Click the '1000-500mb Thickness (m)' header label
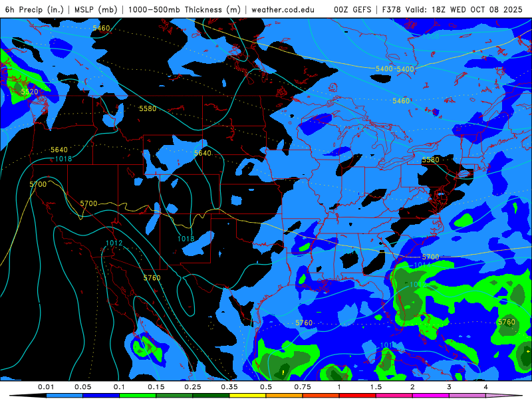Viewport: 532px width, 399px height. point(184,9)
